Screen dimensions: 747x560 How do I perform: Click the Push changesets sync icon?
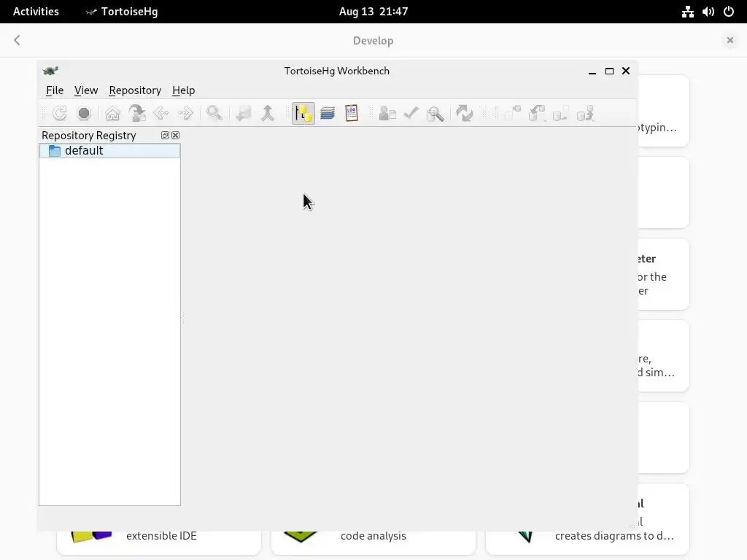click(x=585, y=113)
